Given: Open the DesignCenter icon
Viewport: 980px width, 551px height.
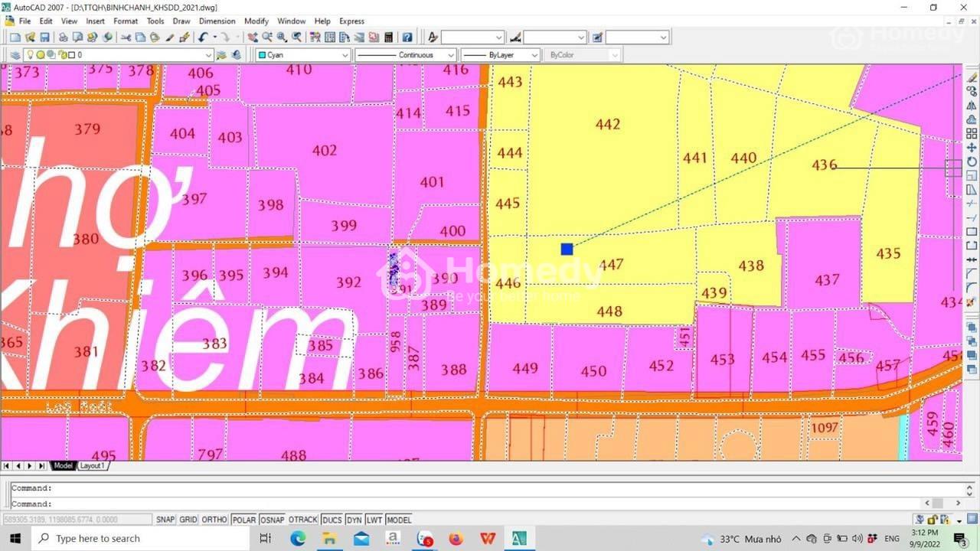Looking at the screenshot, I should pyautogui.click(x=329, y=37).
